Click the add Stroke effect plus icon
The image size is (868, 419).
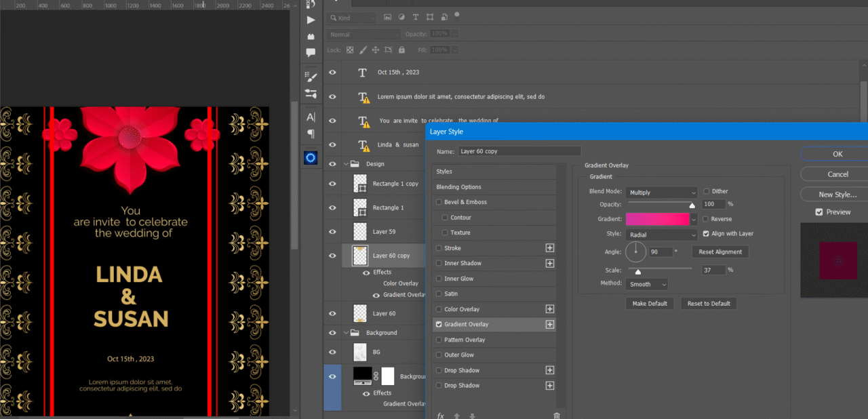tap(550, 248)
